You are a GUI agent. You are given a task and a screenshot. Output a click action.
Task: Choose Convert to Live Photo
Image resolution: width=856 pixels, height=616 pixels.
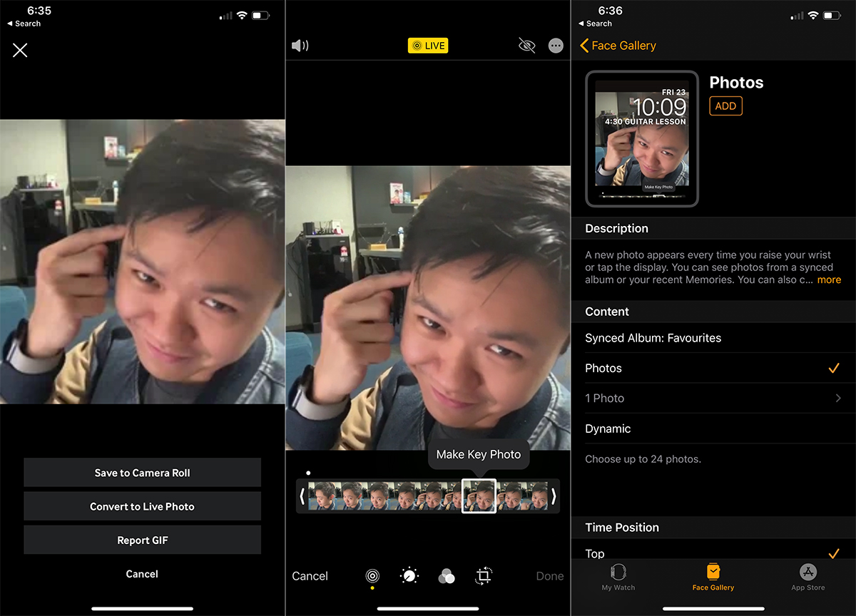pos(142,506)
